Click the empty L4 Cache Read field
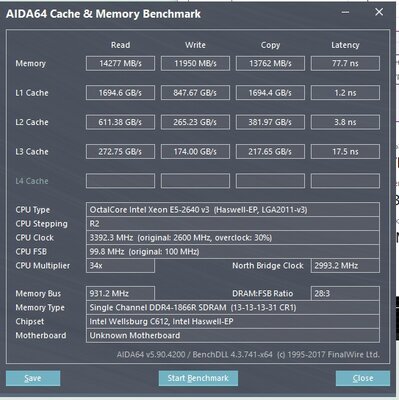 coord(120,181)
